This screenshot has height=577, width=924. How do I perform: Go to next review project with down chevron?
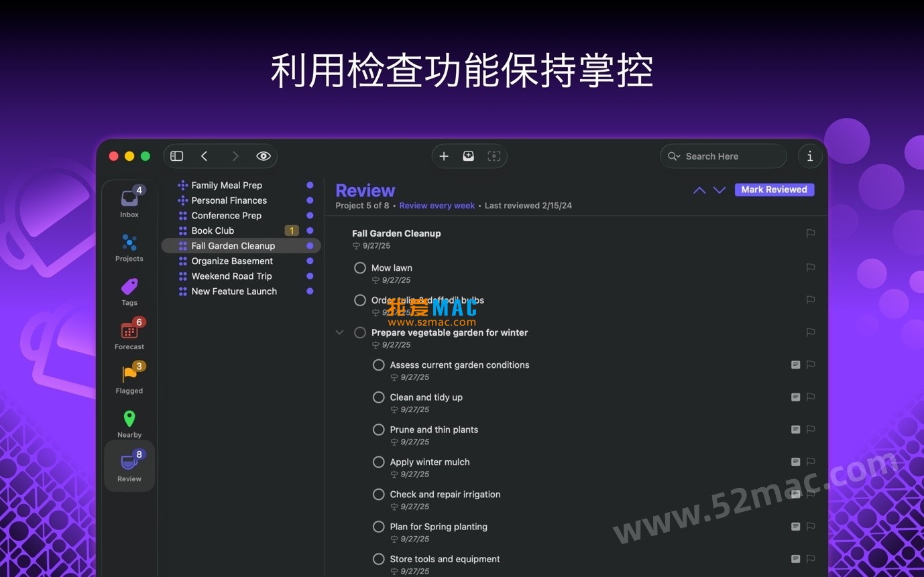[719, 190]
